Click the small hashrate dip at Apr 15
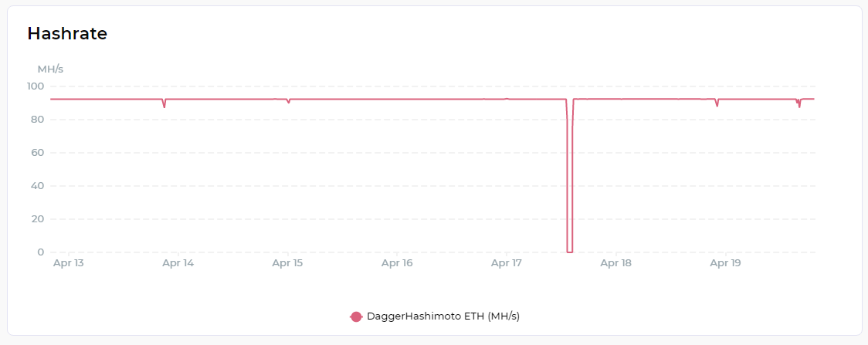 (288, 102)
